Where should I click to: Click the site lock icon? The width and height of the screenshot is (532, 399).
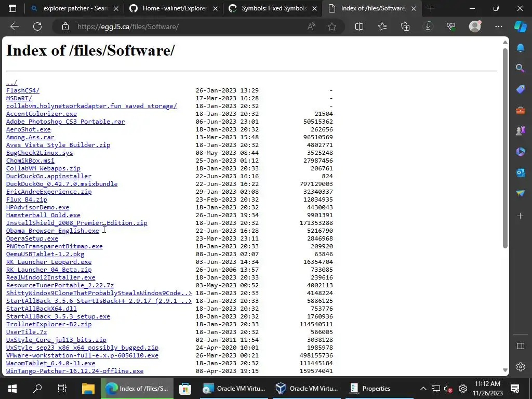pyautogui.click(x=65, y=26)
